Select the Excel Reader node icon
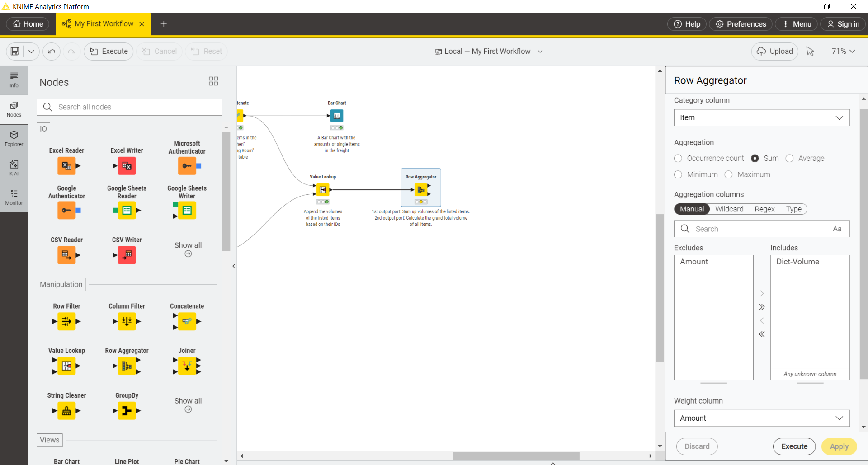This screenshot has width=868, height=465. point(66,166)
